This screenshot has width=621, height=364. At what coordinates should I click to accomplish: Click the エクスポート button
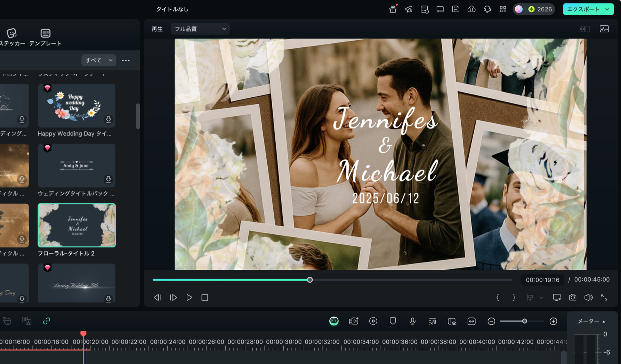(x=583, y=9)
